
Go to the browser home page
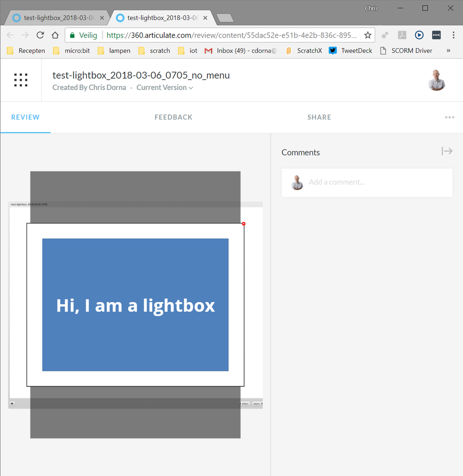click(x=55, y=35)
